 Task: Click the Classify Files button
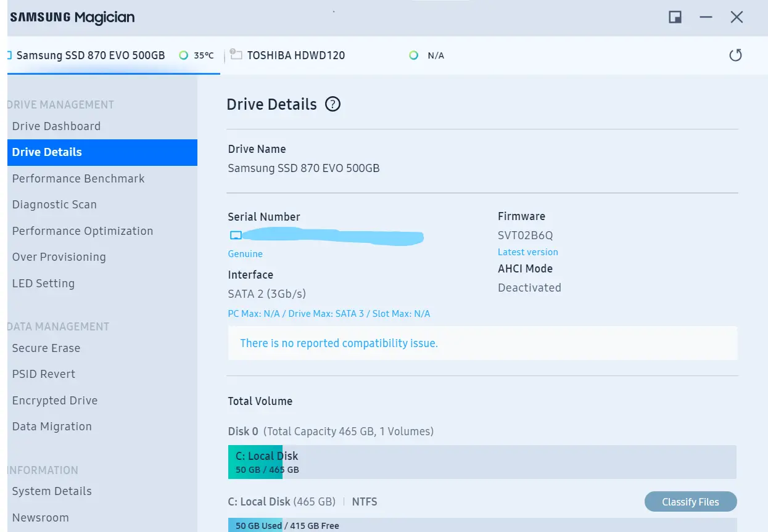[x=690, y=502]
